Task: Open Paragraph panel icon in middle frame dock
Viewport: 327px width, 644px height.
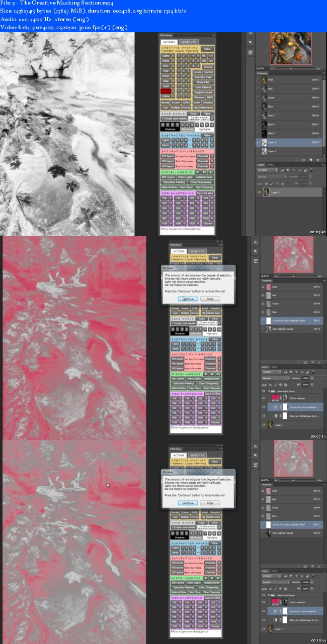Action: [256, 251]
